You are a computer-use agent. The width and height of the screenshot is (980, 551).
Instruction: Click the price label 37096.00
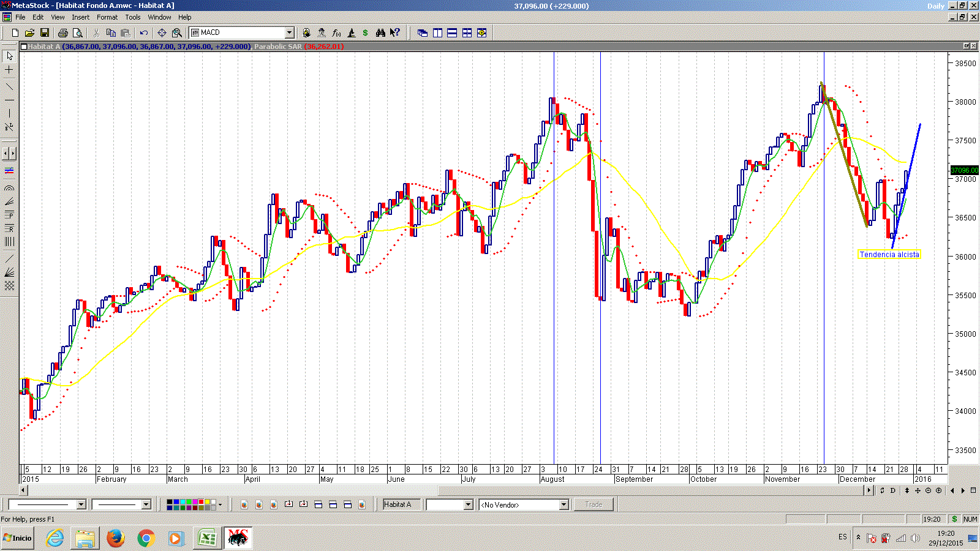pos(964,170)
